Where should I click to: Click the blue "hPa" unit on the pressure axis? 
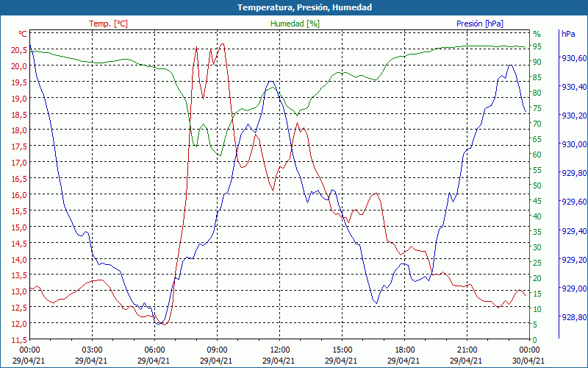[568, 34]
